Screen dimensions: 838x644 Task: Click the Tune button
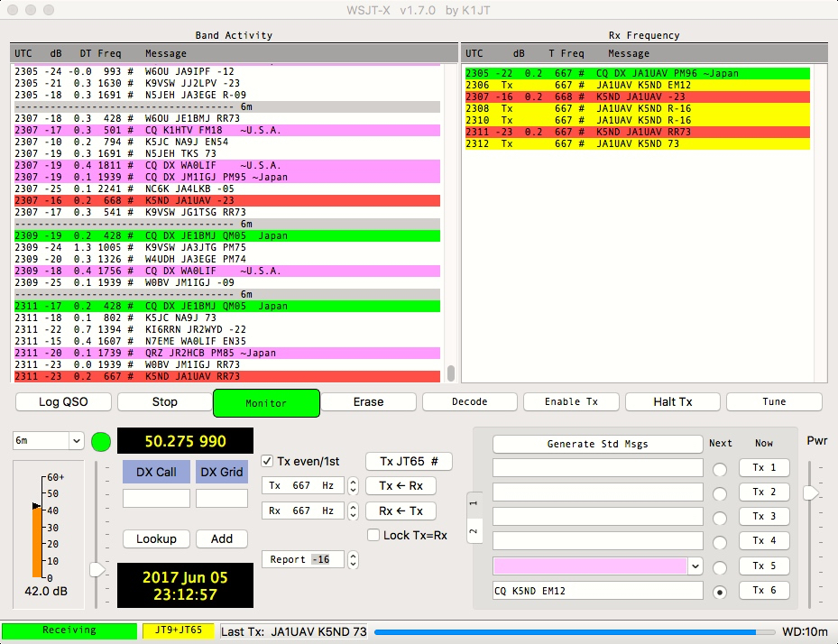pyautogui.click(x=774, y=402)
